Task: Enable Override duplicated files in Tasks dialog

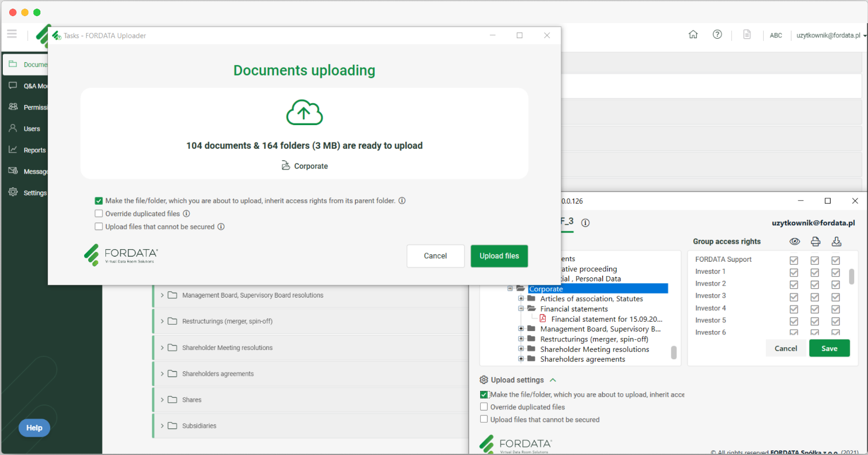Action: (x=99, y=214)
